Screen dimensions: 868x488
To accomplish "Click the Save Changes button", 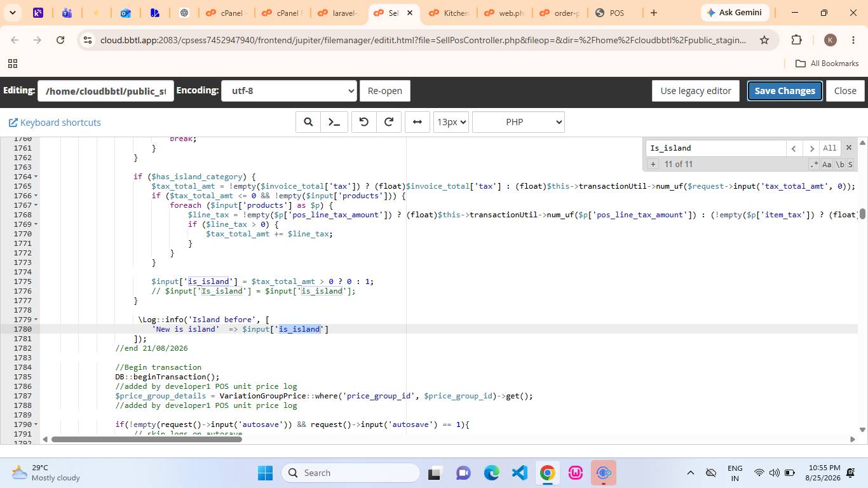I will pyautogui.click(x=785, y=91).
